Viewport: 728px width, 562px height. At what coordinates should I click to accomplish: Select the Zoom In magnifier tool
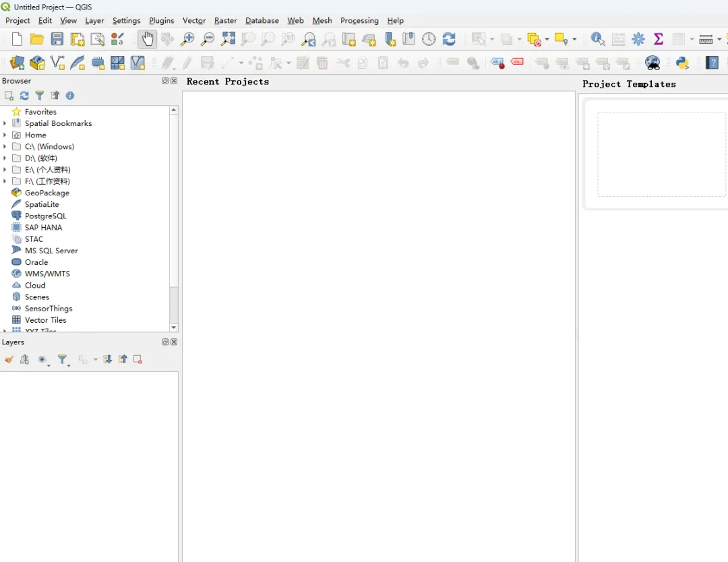187,39
